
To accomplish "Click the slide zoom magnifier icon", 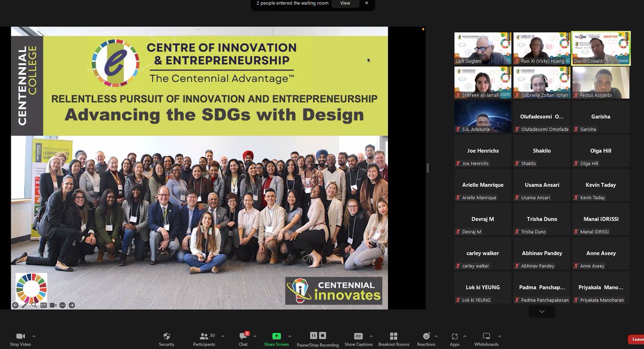I will 34,305.
